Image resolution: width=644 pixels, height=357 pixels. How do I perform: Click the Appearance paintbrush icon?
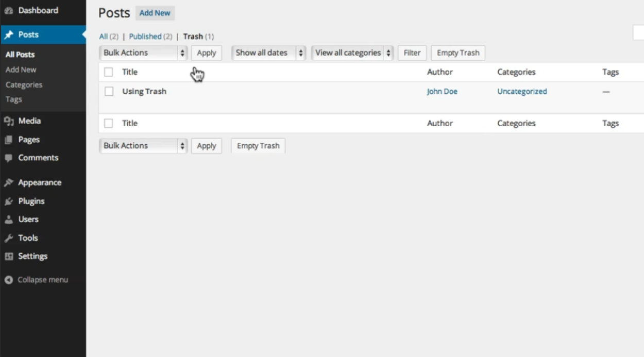[8, 183]
